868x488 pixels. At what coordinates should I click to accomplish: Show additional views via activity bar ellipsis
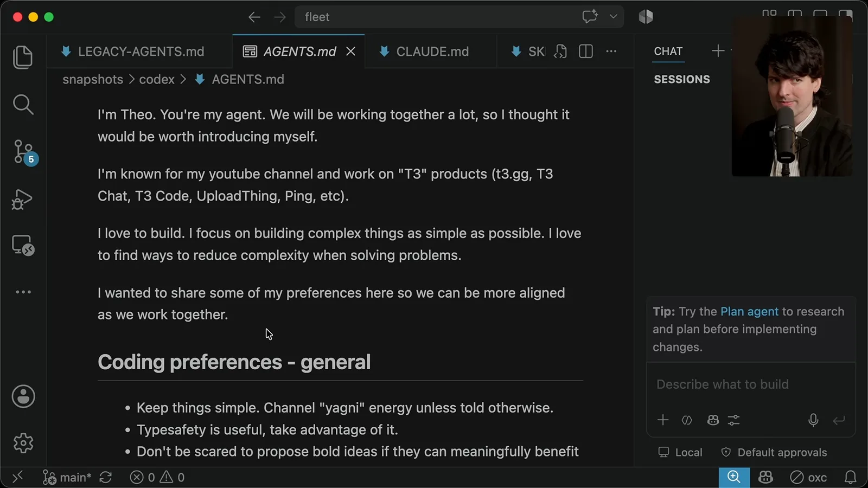tap(23, 292)
